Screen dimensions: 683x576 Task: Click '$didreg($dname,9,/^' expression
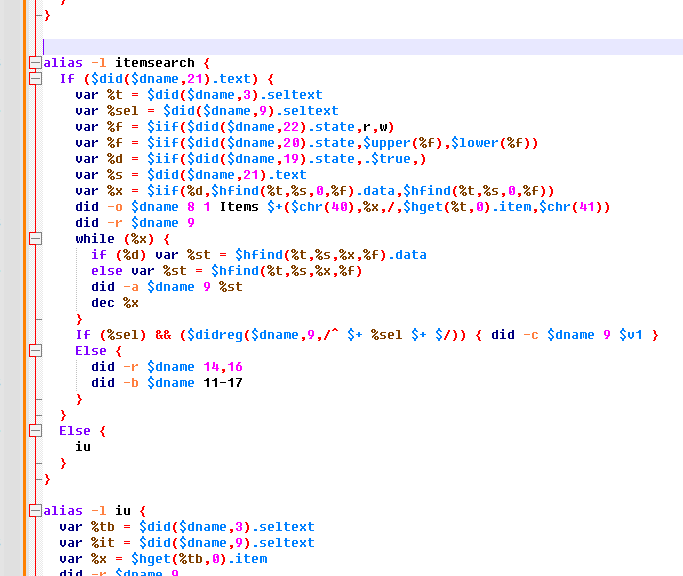tap(263, 335)
